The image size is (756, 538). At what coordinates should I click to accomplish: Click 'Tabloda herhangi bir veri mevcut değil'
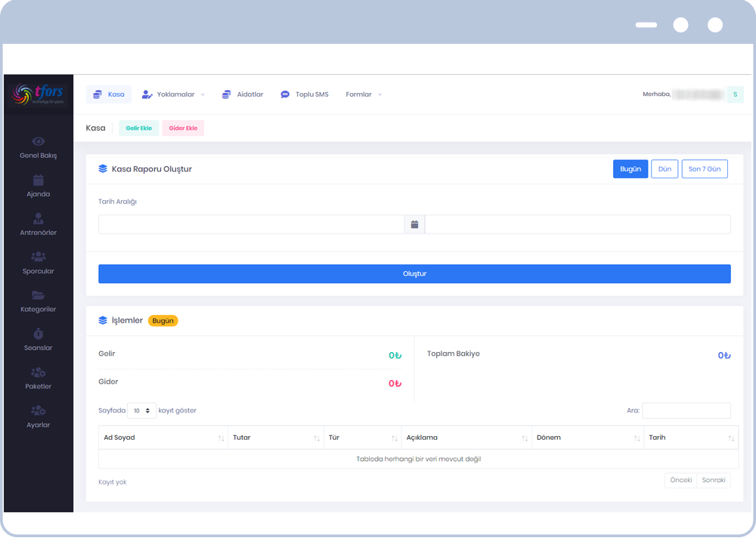pyautogui.click(x=419, y=459)
